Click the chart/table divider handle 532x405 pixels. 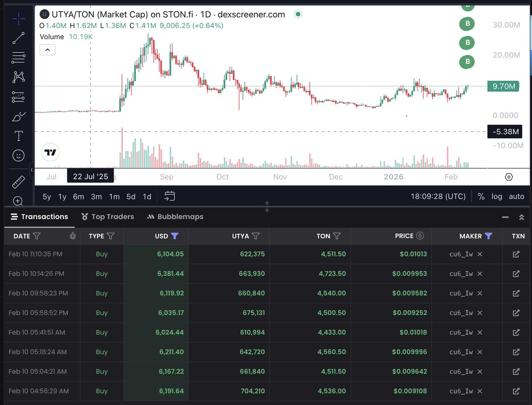point(267,206)
